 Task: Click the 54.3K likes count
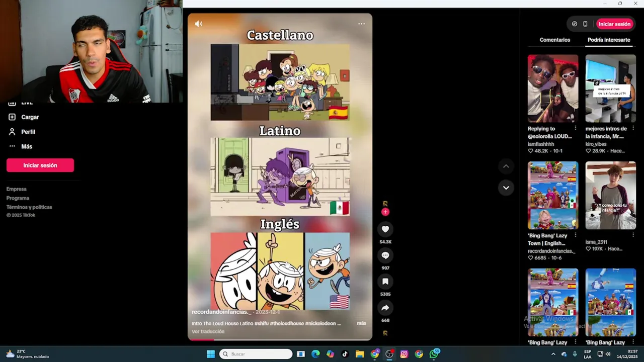click(385, 242)
